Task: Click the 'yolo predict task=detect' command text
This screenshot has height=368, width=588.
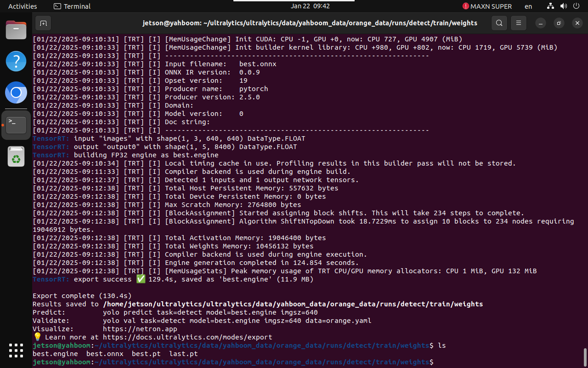Action: tap(210, 312)
